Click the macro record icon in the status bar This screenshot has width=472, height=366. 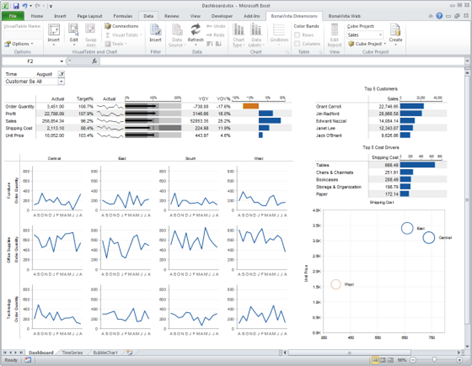click(28, 360)
